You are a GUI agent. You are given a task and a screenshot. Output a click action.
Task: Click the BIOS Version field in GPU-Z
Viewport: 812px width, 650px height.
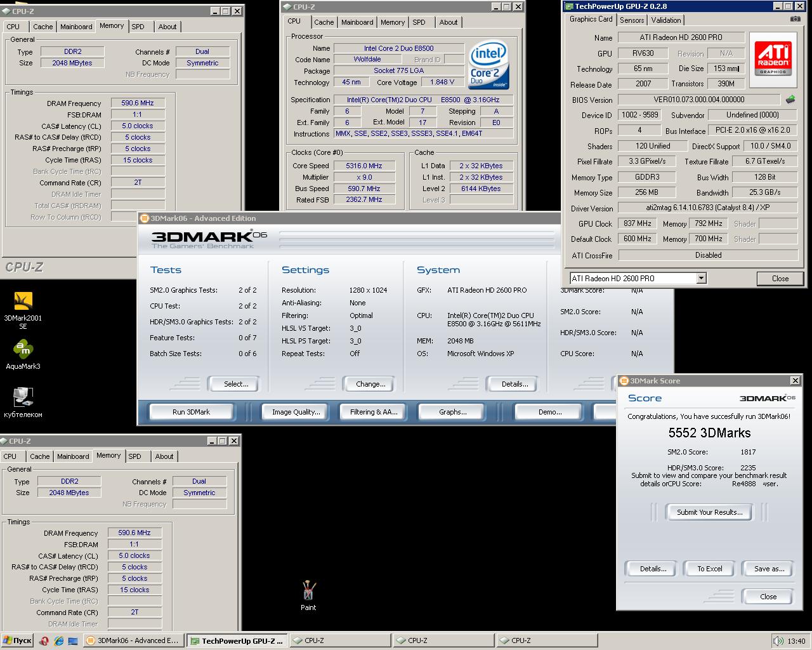(699, 100)
